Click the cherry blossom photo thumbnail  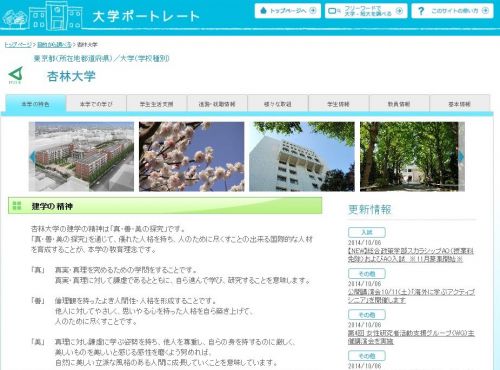pos(191,157)
